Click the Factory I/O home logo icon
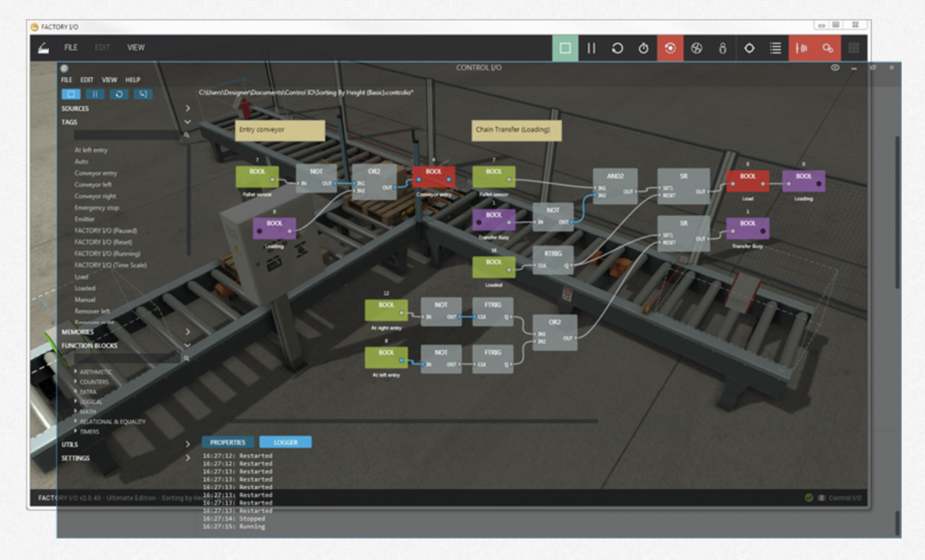 44,48
